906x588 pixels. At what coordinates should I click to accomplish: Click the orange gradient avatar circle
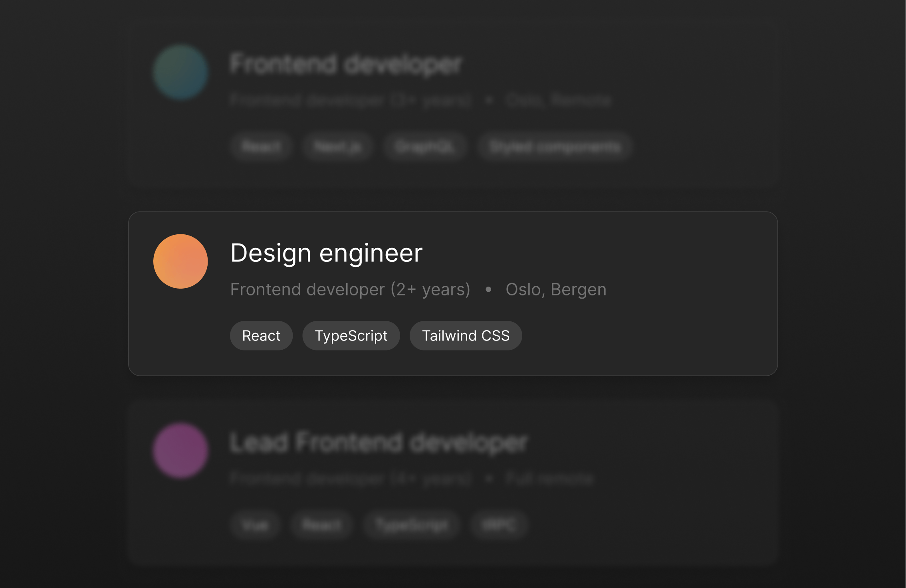(x=180, y=261)
